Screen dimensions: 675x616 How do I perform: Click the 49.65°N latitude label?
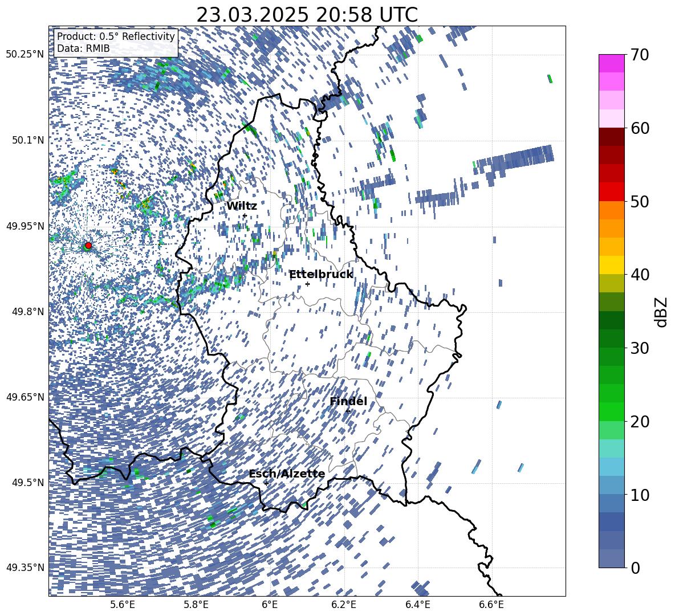[25, 397]
